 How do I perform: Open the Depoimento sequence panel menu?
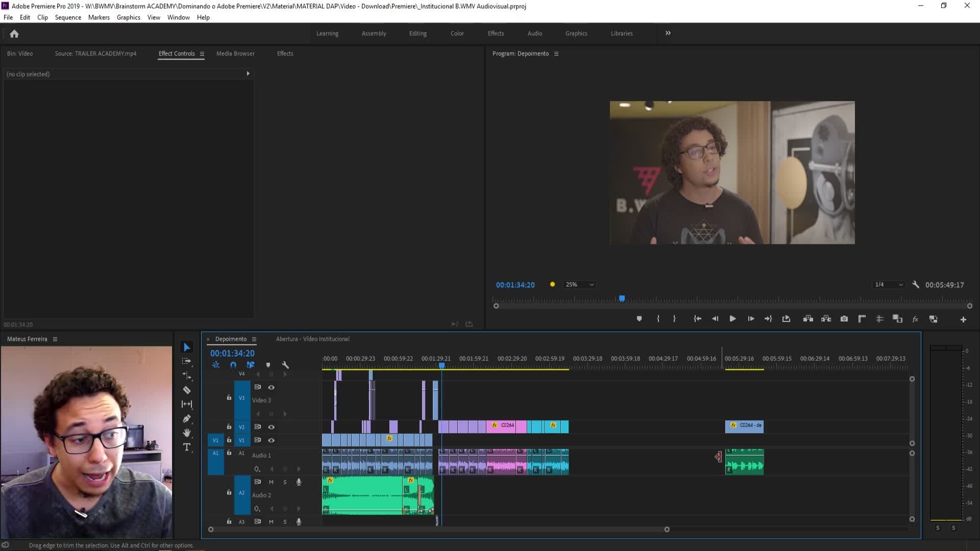click(x=254, y=339)
